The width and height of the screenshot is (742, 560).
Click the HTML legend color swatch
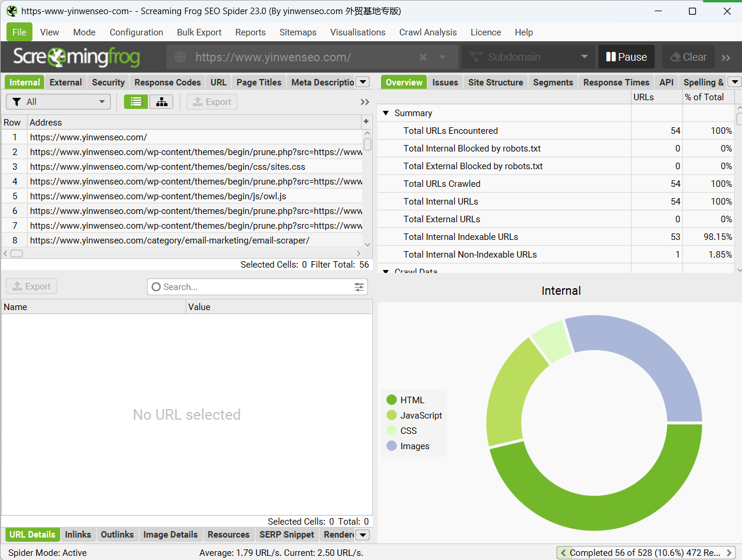(x=392, y=400)
